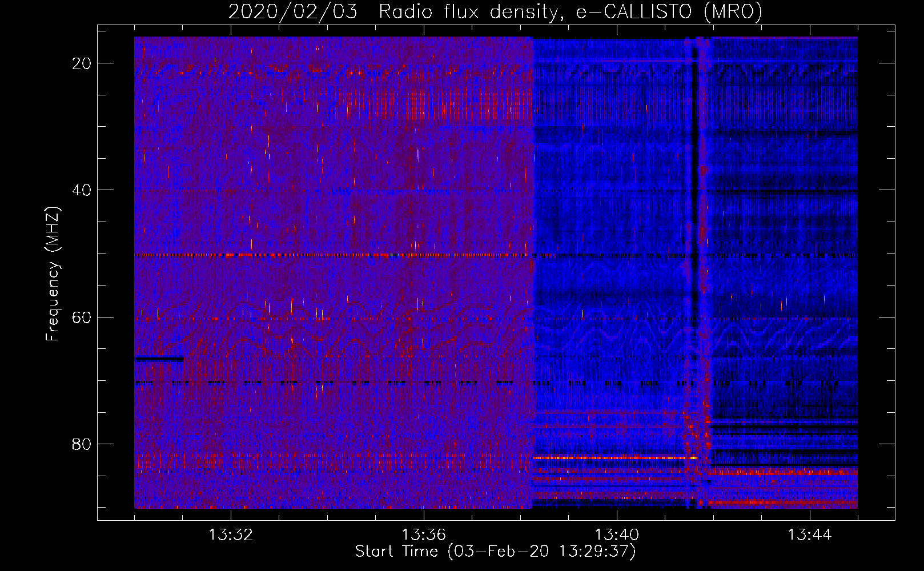Click the '13:36' time tick label

click(x=424, y=535)
